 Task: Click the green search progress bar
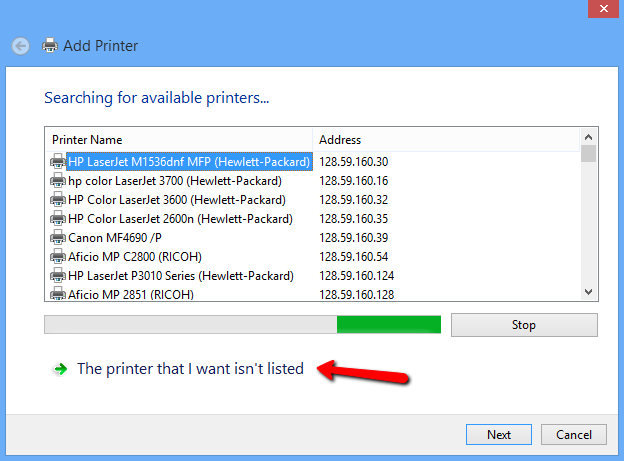[389, 324]
